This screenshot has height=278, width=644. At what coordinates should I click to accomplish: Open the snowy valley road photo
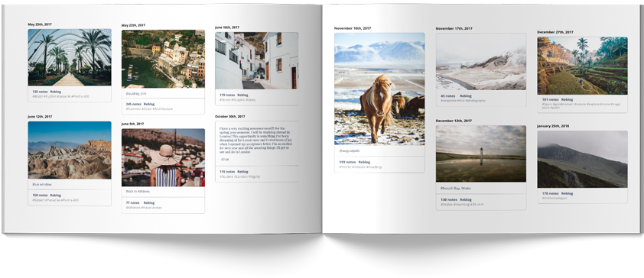pos(481,62)
